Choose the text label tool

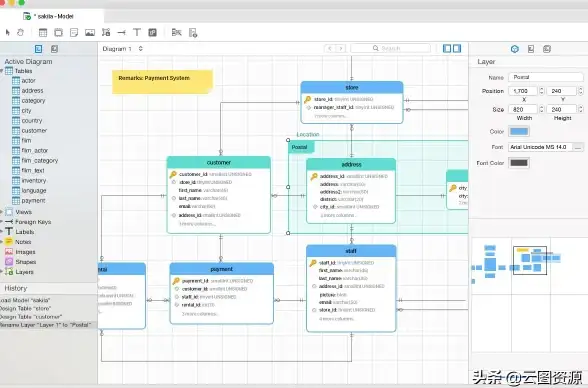click(137, 33)
